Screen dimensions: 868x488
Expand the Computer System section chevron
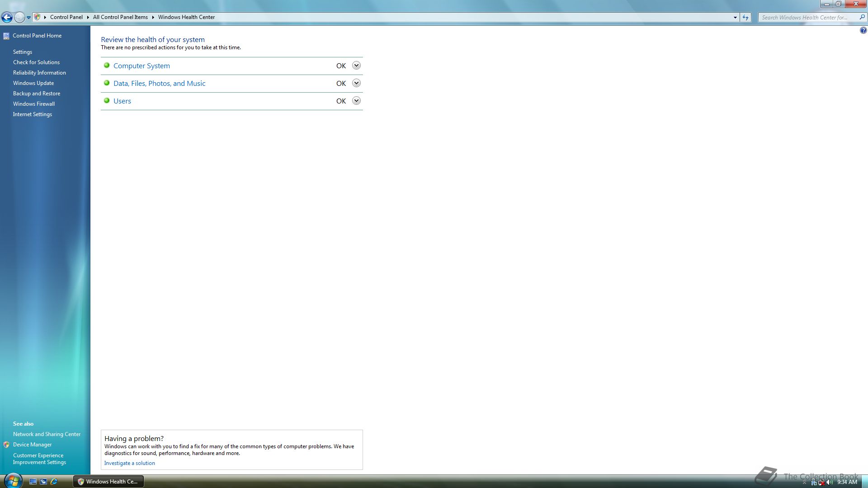[x=356, y=66]
